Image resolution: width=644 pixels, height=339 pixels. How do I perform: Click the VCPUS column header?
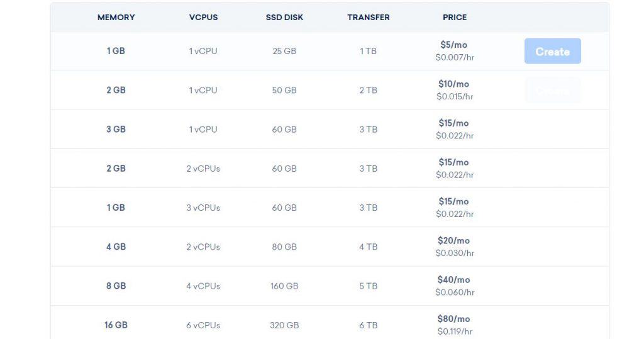coord(203,17)
